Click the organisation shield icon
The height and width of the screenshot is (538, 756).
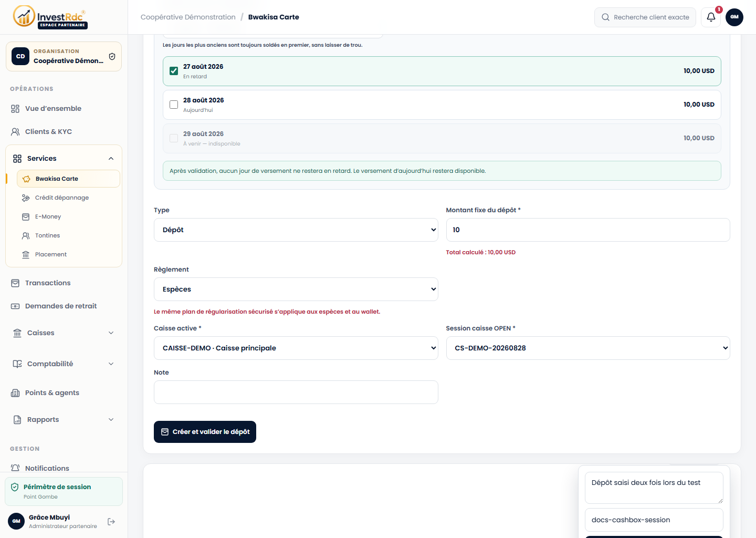click(112, 57)
